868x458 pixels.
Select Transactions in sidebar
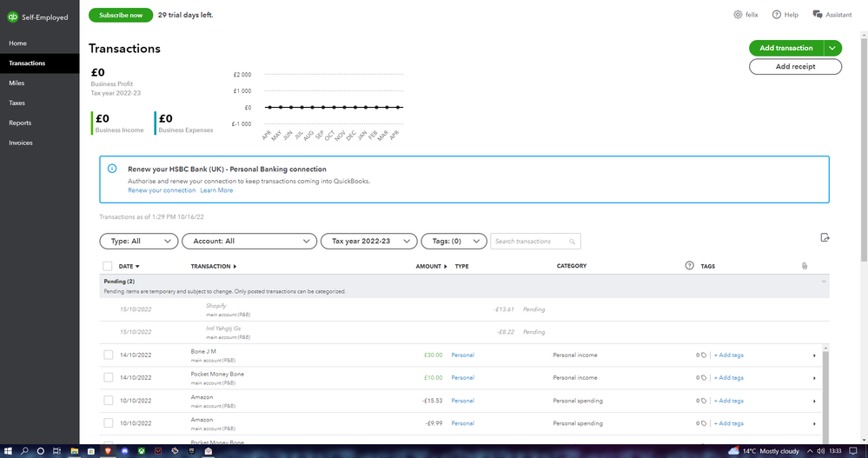40,63
